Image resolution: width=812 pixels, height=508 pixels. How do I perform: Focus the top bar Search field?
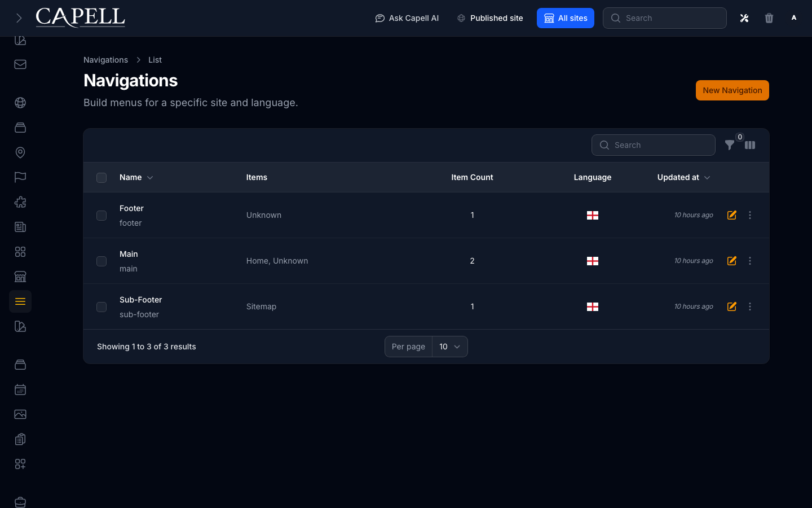665,18
